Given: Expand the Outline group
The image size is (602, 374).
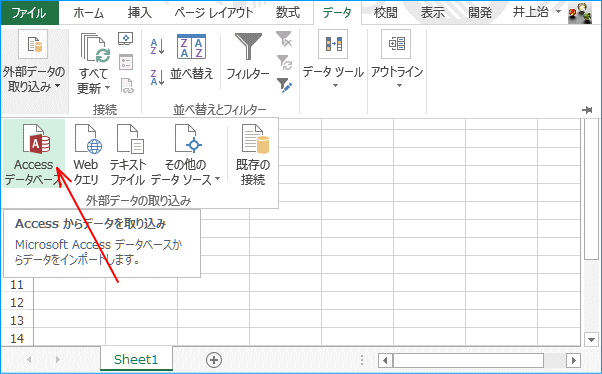Looking at the screenshot, I should 397,60.
